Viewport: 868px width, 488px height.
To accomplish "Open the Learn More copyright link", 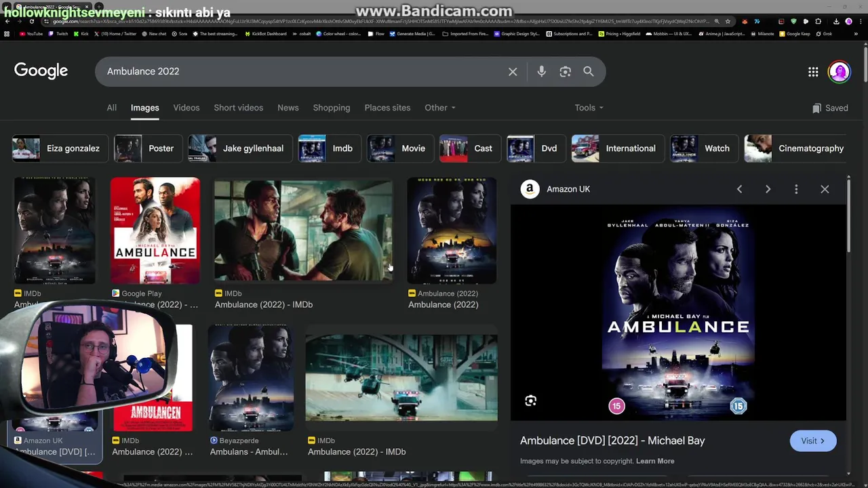I will 655,461.
